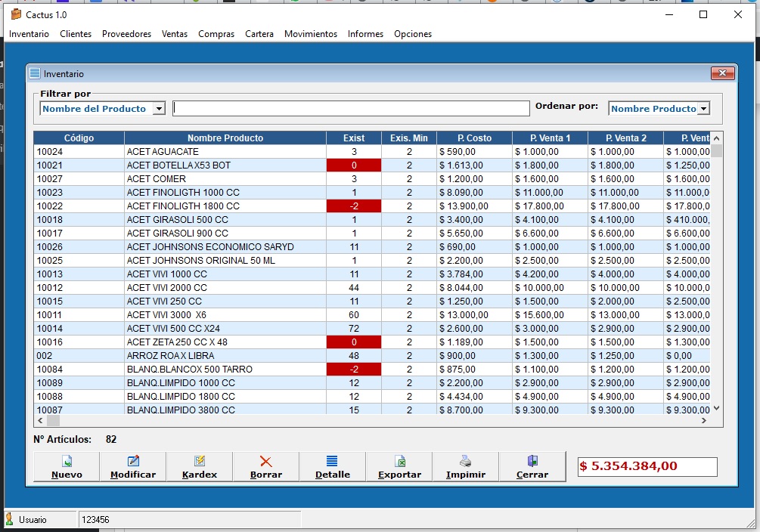Expand the 'Nombre del Producto' filter dropdown
The width and height of the screenshot is (760, 532).
pos(159,109)
